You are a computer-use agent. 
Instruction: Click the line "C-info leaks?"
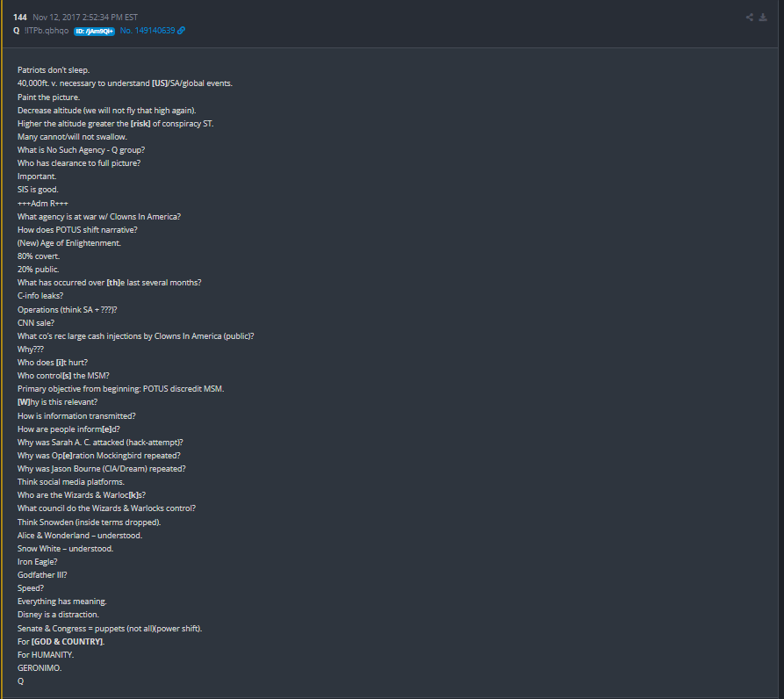click(x=40, y=296)
